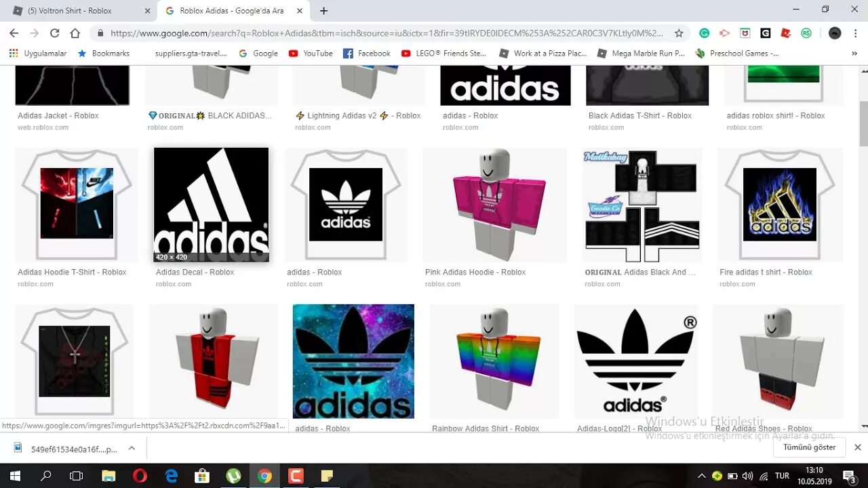Viewport: 868px width, 488px height.
Task: Launch Microsoft Edge from the taskbar
Action: pyautogui.click(x=171, y=476)
